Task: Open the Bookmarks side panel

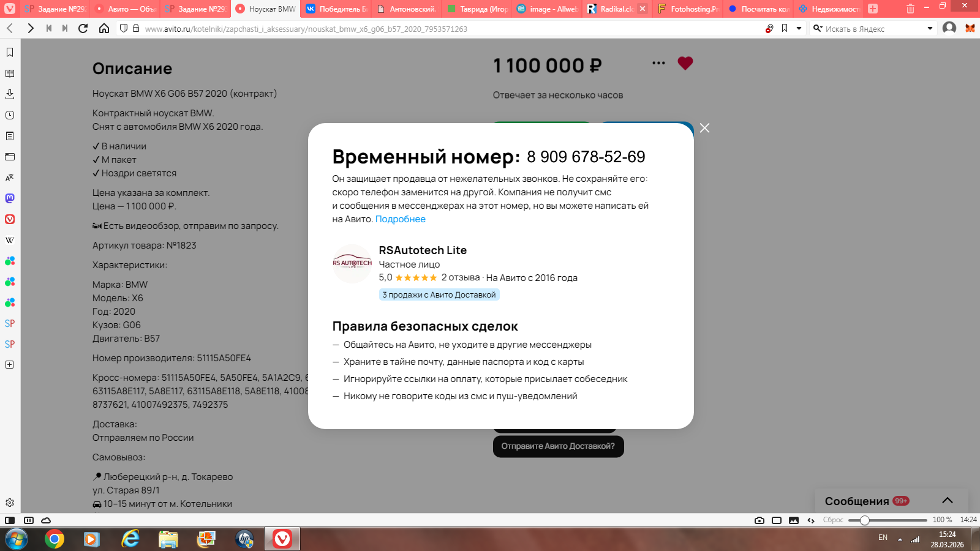Action: pyautogui.click(x=10, y=53)
